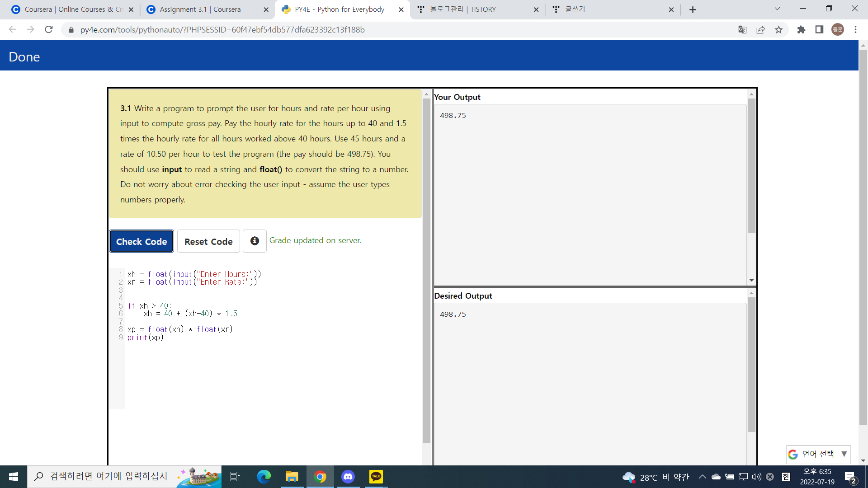Viewport: 868px width, 488px height.
Task: Switch to the TISTORY blog management tab
Action: [x=463, y=9]
